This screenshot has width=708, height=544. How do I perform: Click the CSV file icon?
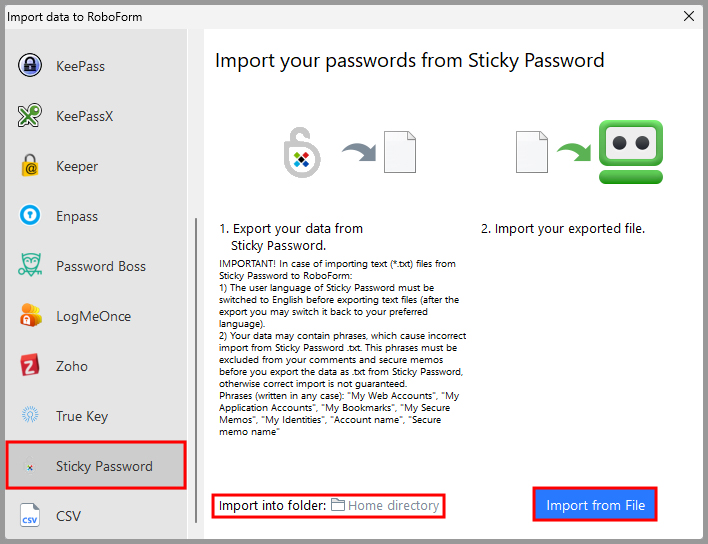pos(30,516)
